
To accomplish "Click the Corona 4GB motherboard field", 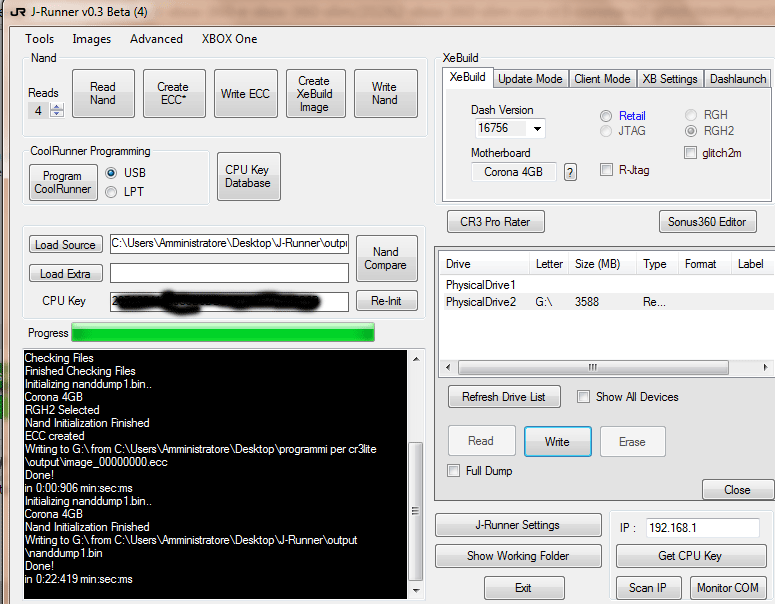I will 514,172.
